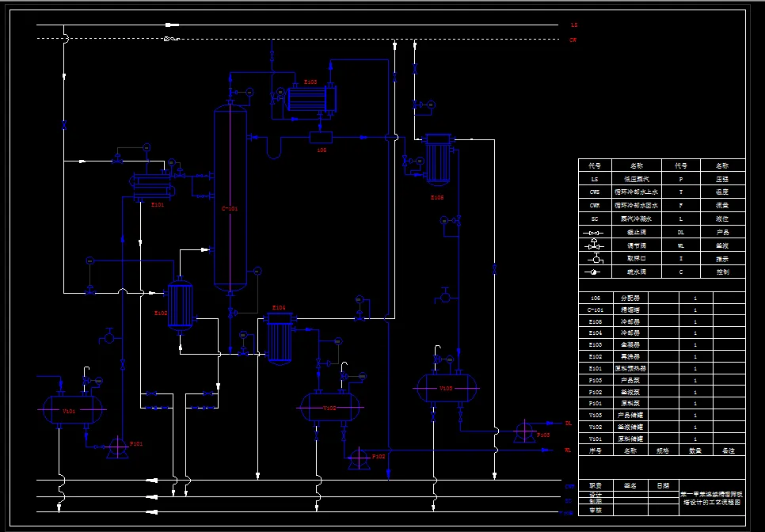The image size is (765, 532).
Task: Click the 产品泵 cell in equipment list
Action: [630, 380]
